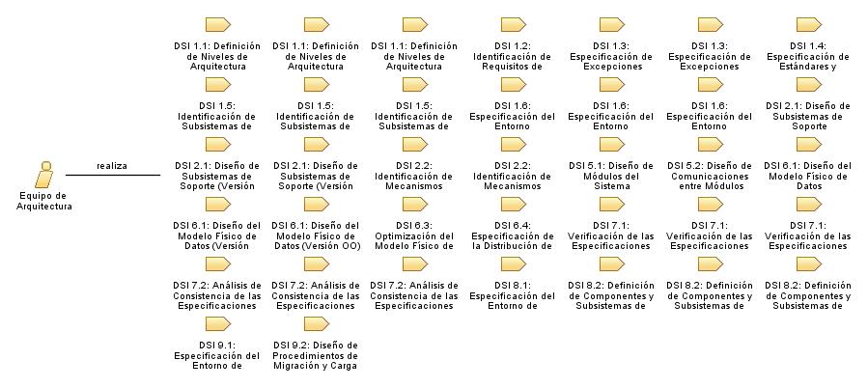Click the DSI 1.2 activity arrow icon
The width and height of the screenshot is (868, 388).
point(512,25)
